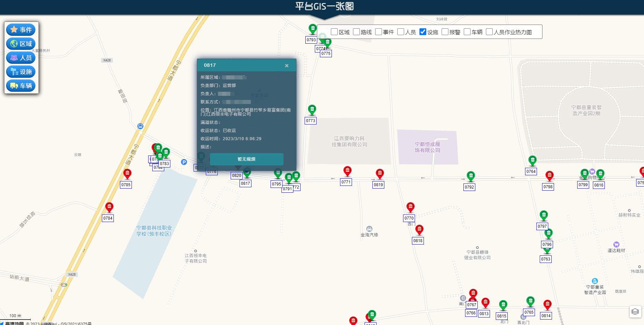Click the 0819 marker label

[x=378, y=184]
